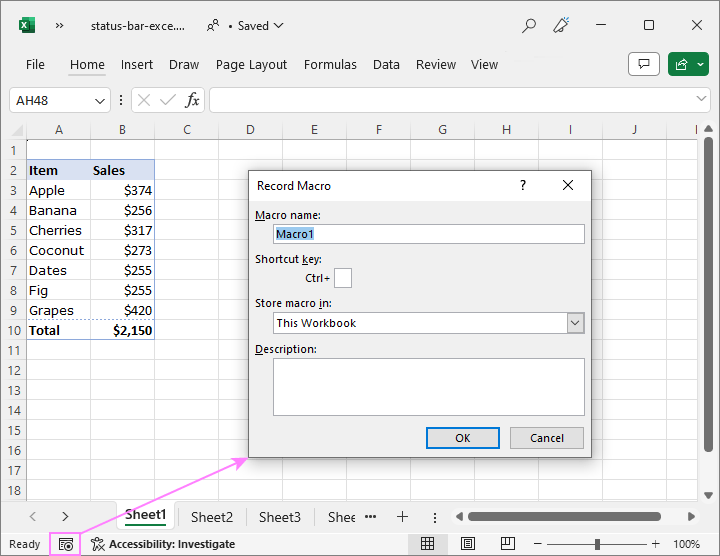Switch to Normal view layout

click(427, 544)
